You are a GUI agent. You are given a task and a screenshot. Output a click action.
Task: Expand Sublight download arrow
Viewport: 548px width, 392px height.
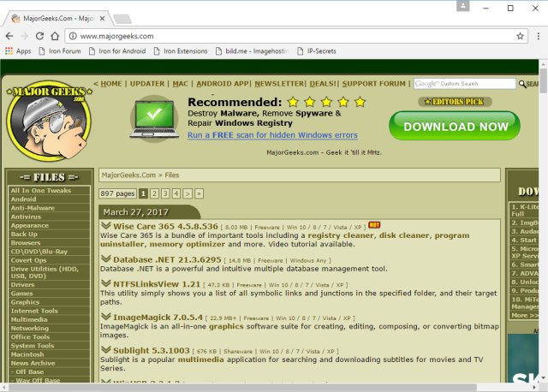(x=105, y=349)
